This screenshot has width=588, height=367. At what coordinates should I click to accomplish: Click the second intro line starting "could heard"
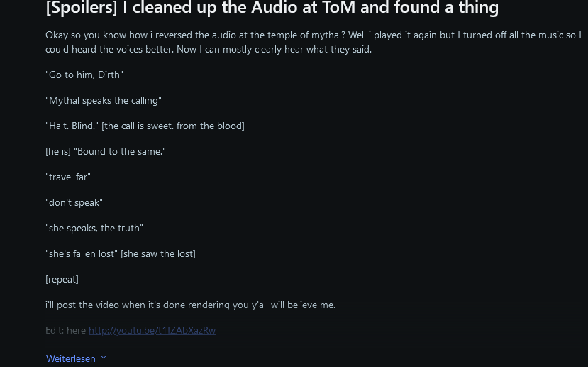[209, 50]
